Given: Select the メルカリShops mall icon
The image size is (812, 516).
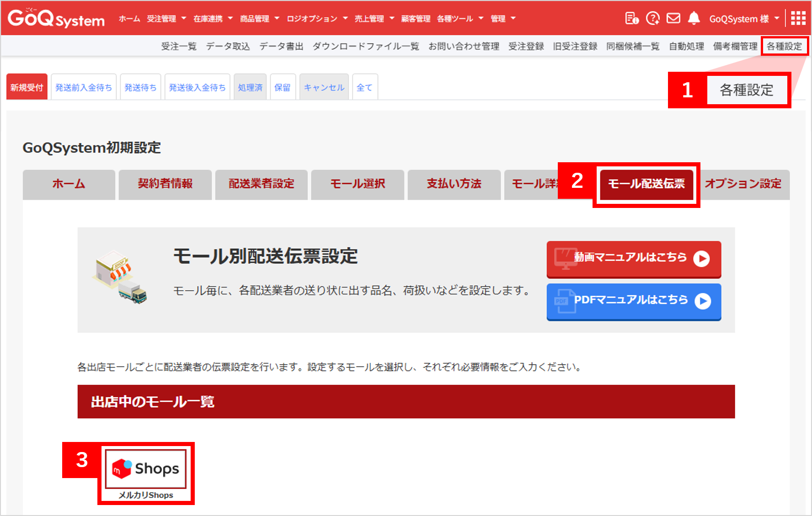Looking at the screenshot, I should pos(146,469).
